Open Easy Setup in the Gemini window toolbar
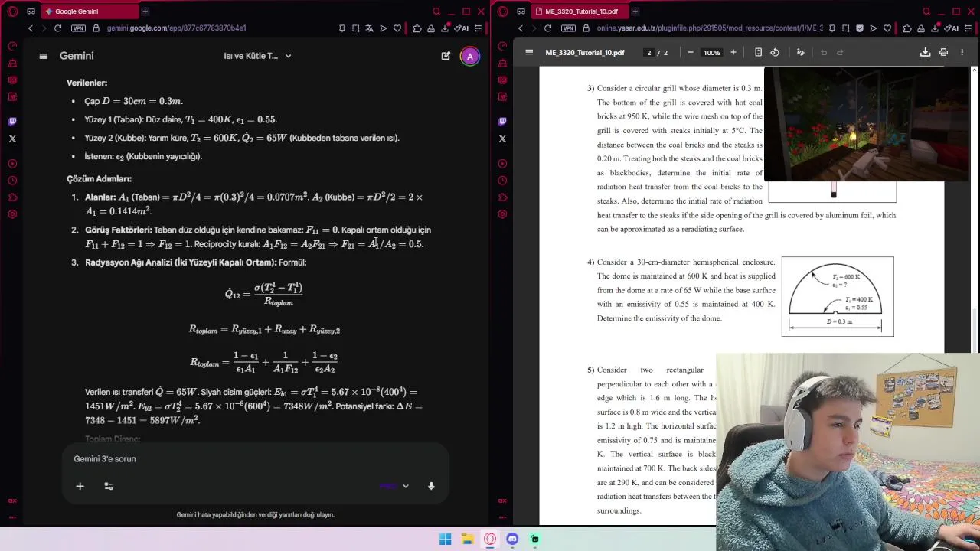Screen dimensions: 980x551 478,28
